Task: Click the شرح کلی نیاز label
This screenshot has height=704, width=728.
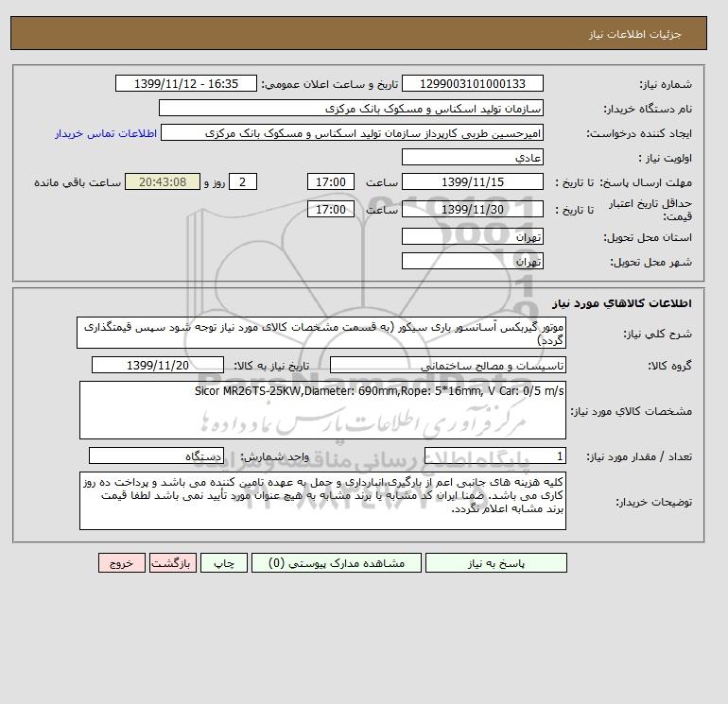Action: point(657,335)
